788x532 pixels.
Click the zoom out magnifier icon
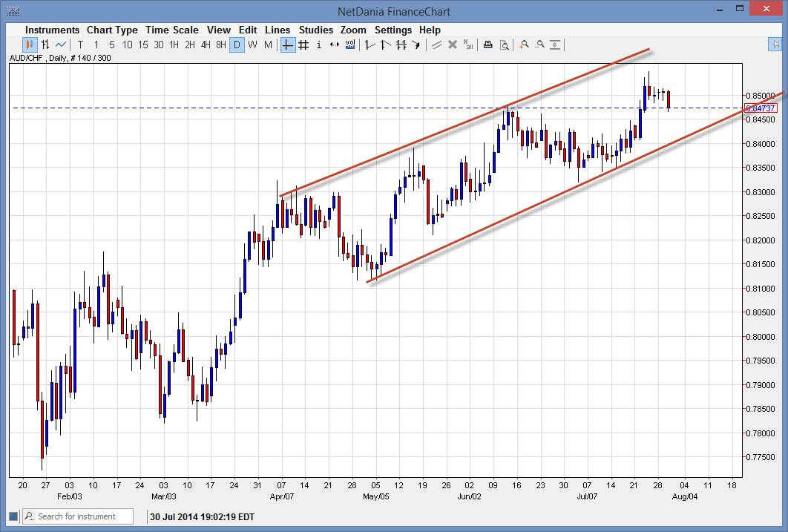(539, 45)
